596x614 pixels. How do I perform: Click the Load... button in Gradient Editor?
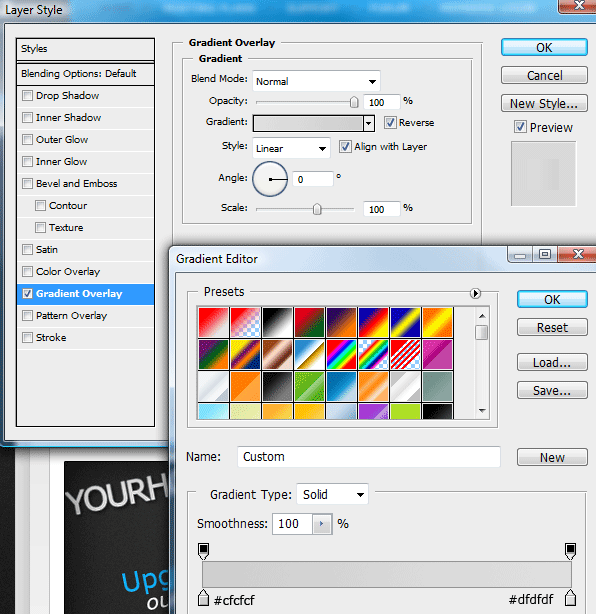(552, 362)
